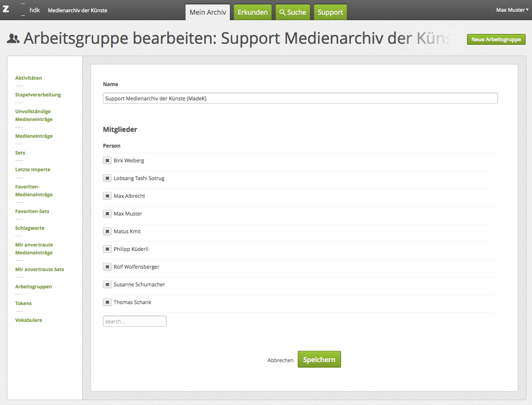Delete Philipp Küderli from members list

point(107,249)
